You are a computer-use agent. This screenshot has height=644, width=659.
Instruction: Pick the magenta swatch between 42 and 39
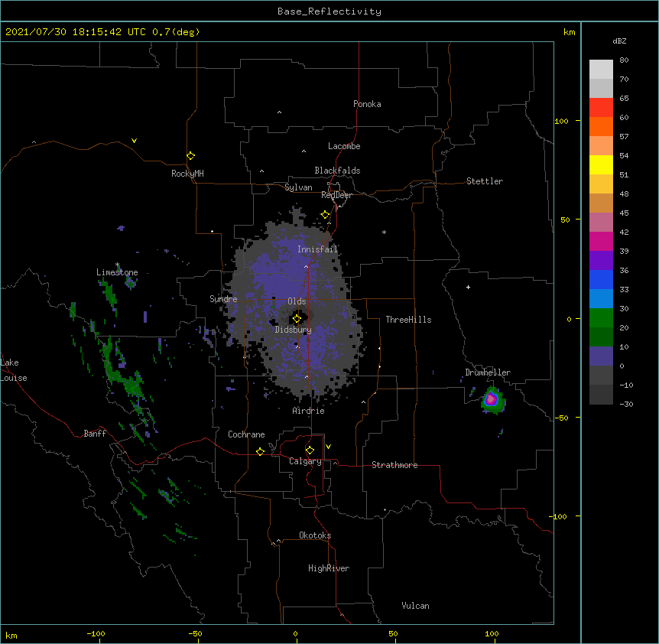601,241
